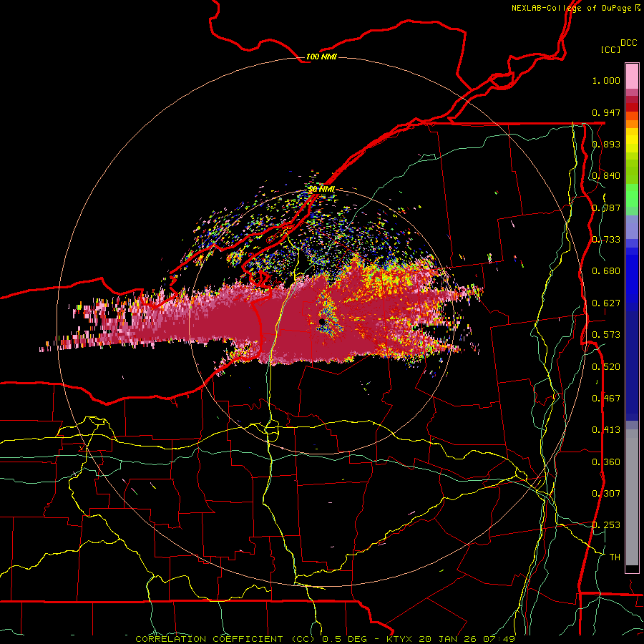Click the [CC] units label
Screen dimensions: 644x644
click(x=610, y=49)
